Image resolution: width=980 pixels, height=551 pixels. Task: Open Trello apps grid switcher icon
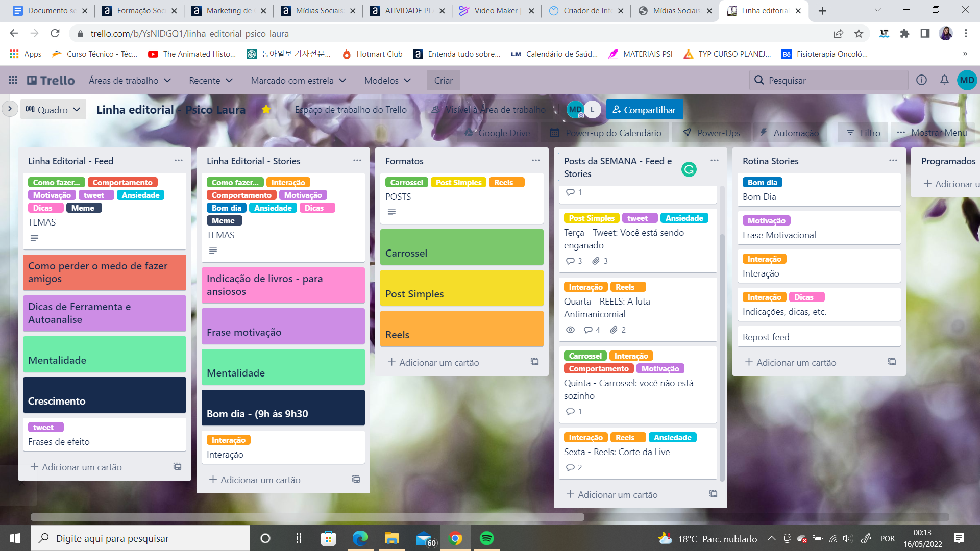(13, 80)
